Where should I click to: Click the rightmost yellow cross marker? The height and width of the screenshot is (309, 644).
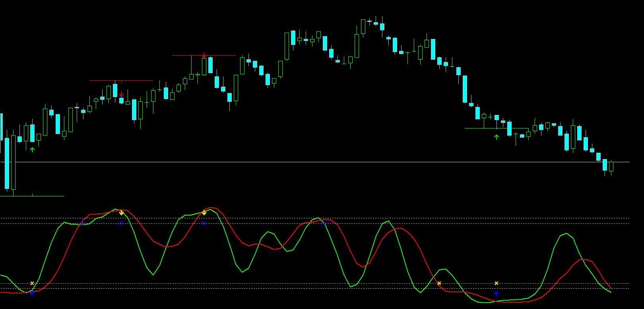tap(496, 283)
